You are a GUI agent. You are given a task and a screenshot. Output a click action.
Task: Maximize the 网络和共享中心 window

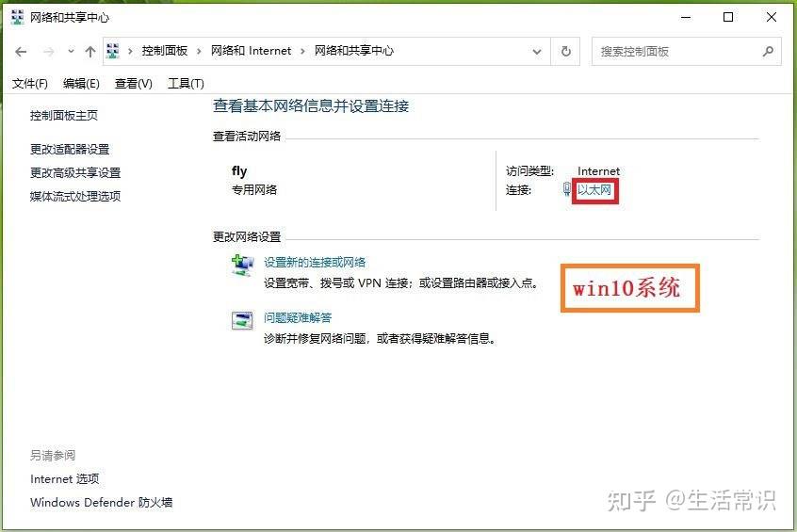[x=728, y=17]
